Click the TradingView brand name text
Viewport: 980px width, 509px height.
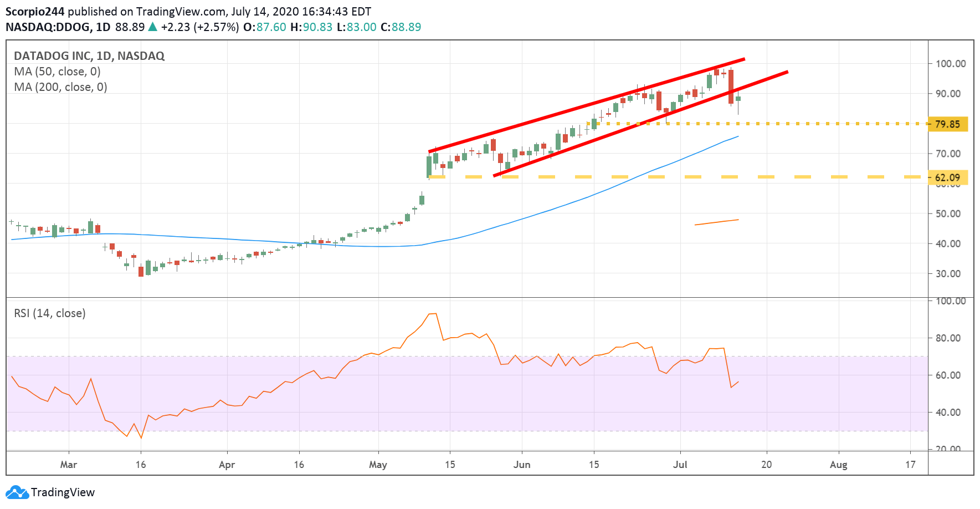click(63, 492)
